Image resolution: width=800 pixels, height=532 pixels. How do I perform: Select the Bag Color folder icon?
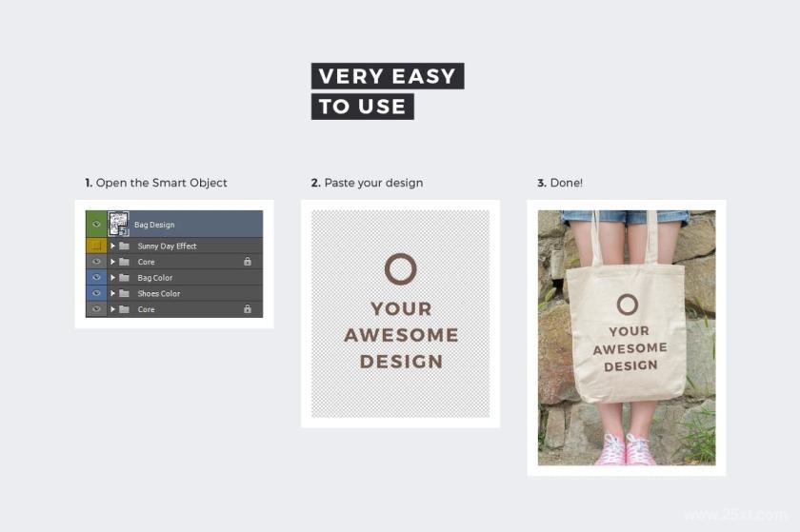tap(124, 278)
